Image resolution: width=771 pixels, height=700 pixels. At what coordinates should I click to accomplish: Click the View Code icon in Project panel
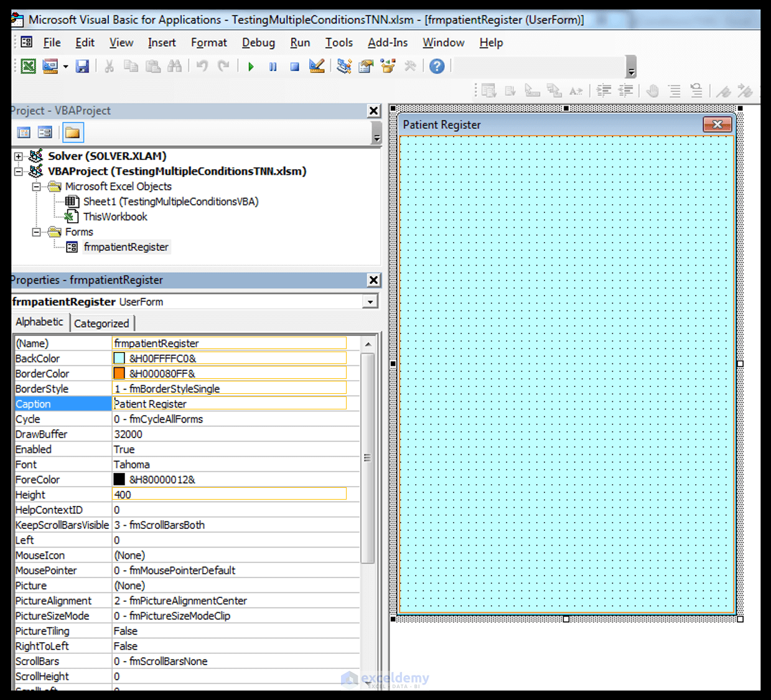[24, 133]
